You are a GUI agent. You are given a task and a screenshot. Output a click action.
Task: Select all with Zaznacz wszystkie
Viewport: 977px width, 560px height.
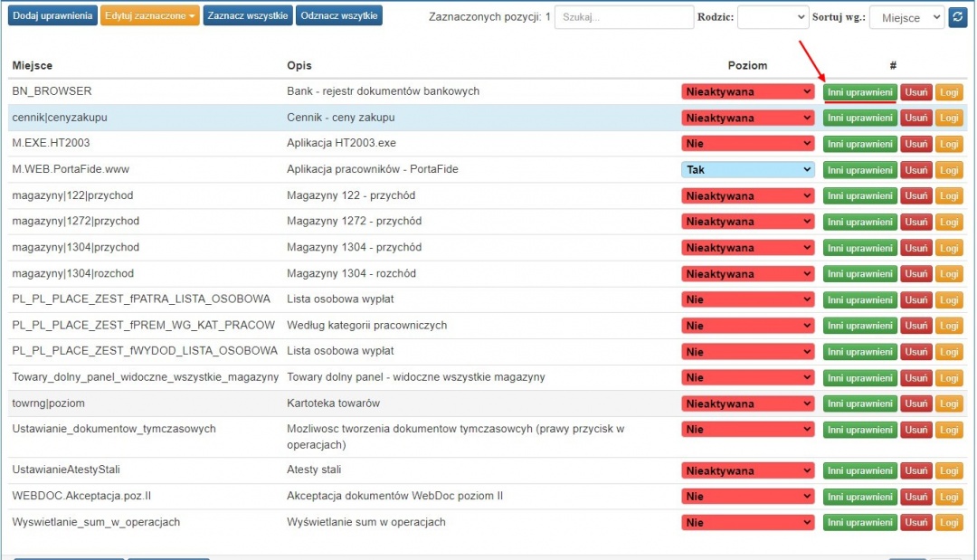coord(247,15)
